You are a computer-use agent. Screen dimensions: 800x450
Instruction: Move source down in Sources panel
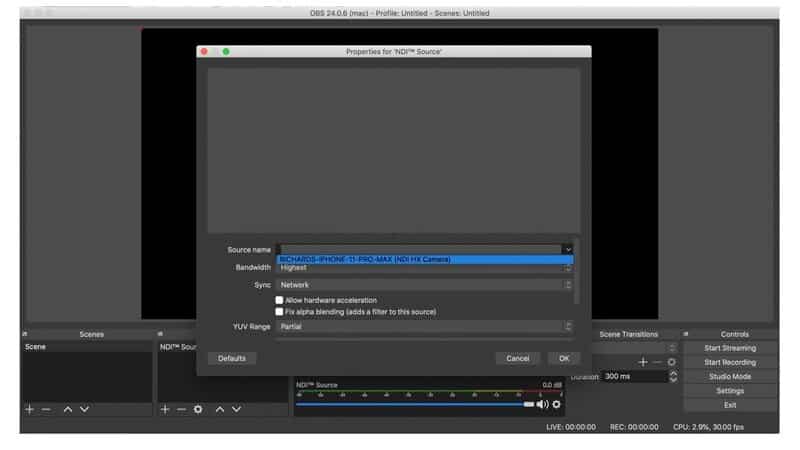coord(237,409)
